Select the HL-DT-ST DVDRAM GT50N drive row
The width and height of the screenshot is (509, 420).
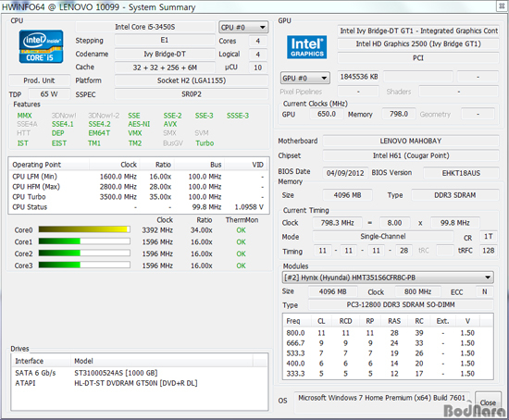140,383
